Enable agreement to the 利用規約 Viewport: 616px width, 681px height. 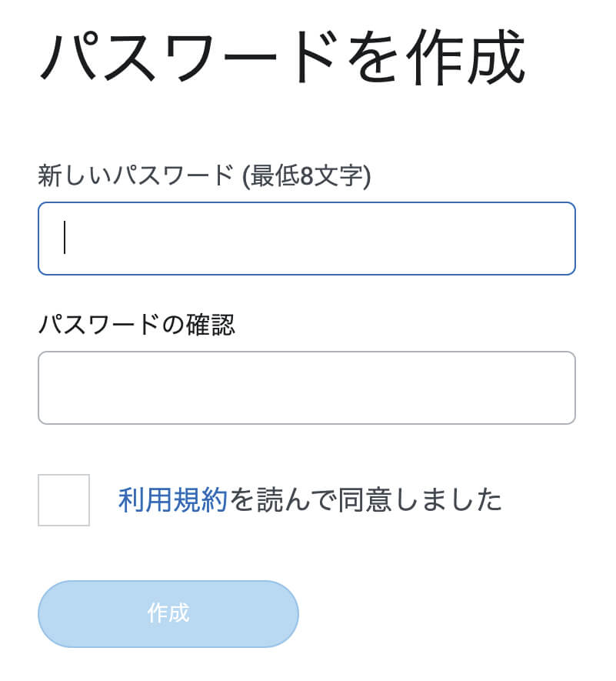(64, 500)
